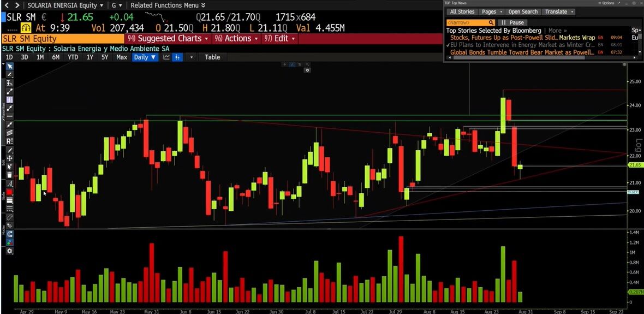Select the 1Y time range
The height and width of the screenshot is (314, 644).
(x=90, y=57)
